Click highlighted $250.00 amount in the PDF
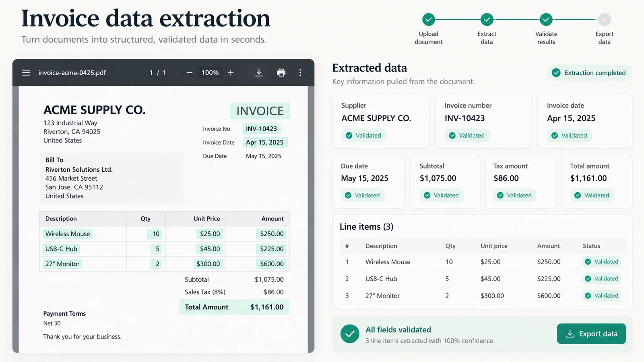The height and width of the screenshot is (362, 644). click(272, 234)
